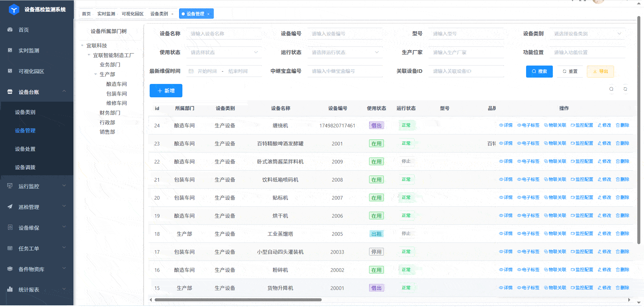Switch to the 实时监测 tab
Screen dimensions: 644x307
point(106,14)
